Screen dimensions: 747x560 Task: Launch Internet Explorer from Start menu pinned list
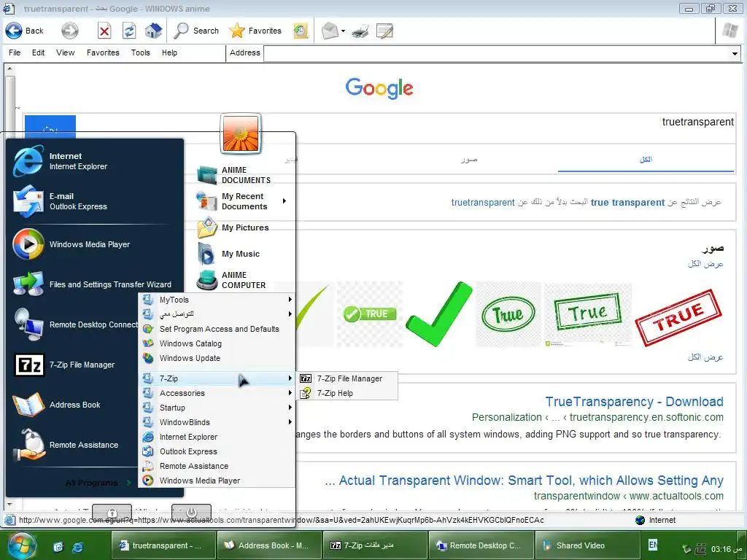94,161
